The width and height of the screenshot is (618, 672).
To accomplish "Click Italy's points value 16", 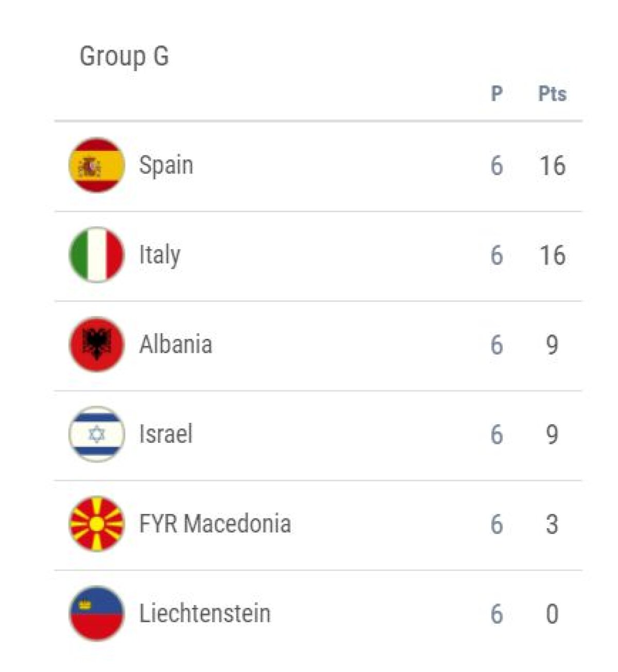I will click(552, 255).
